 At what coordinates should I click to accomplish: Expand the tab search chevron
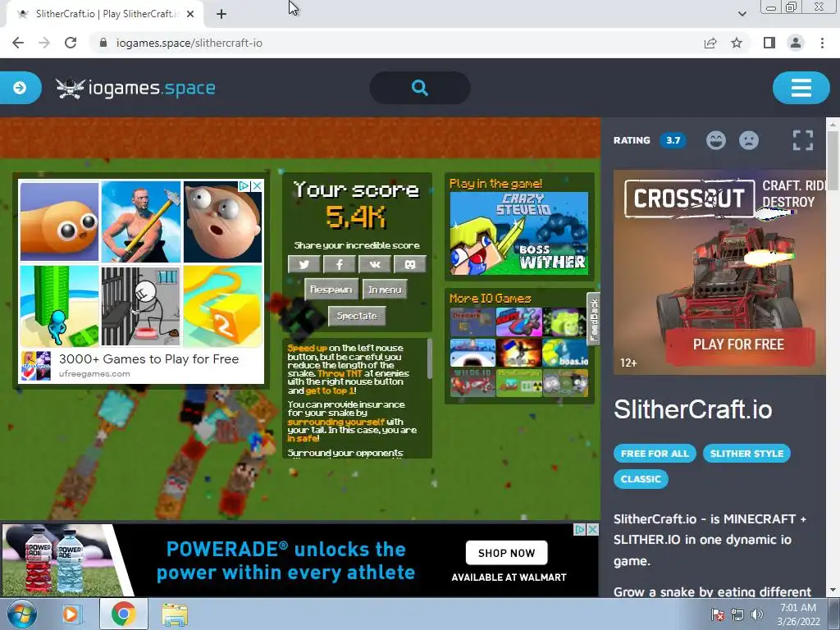[742, 14]
